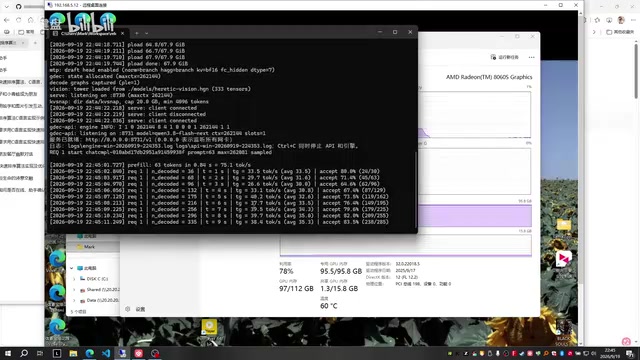Open the browser profile avatar

pos(621,20)
